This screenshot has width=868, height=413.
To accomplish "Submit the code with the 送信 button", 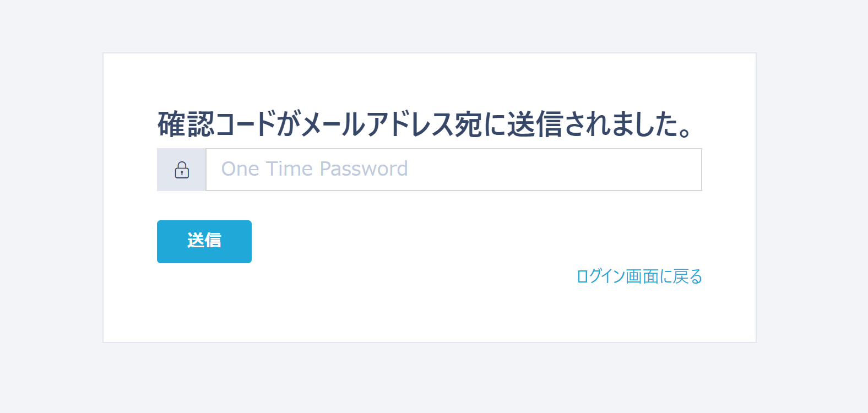I will 204,242.
